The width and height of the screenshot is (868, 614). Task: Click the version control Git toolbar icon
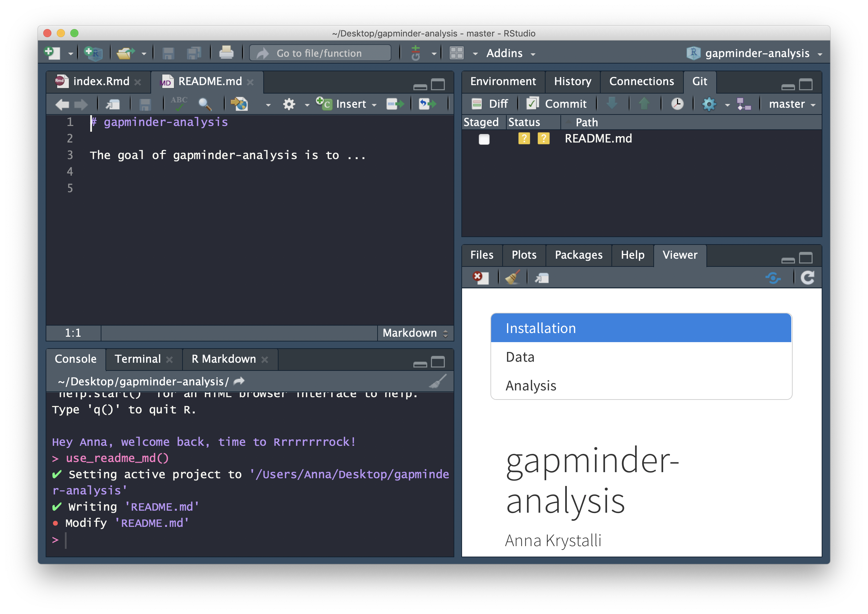[x=415, y=53]
